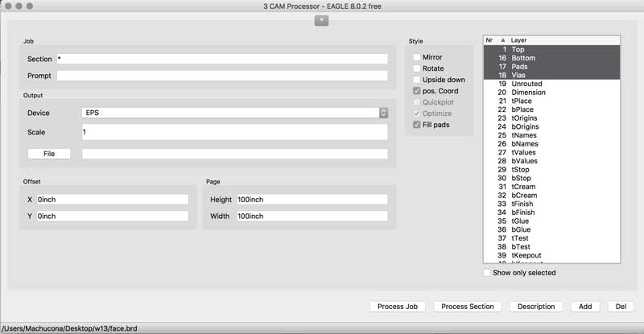
Task: Click the Process Job button
Action: 398,307
